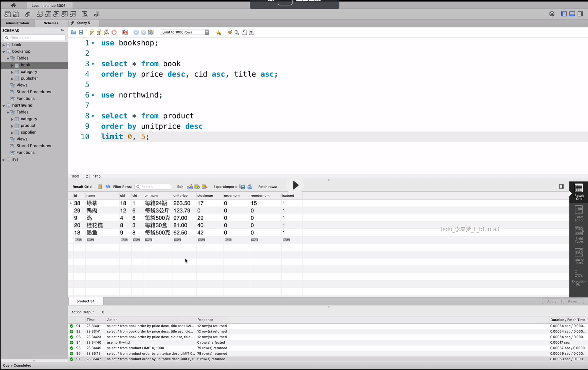The image size is (588, 370).
Task: Execute the whole script, lightning icon
Action: 92,32
